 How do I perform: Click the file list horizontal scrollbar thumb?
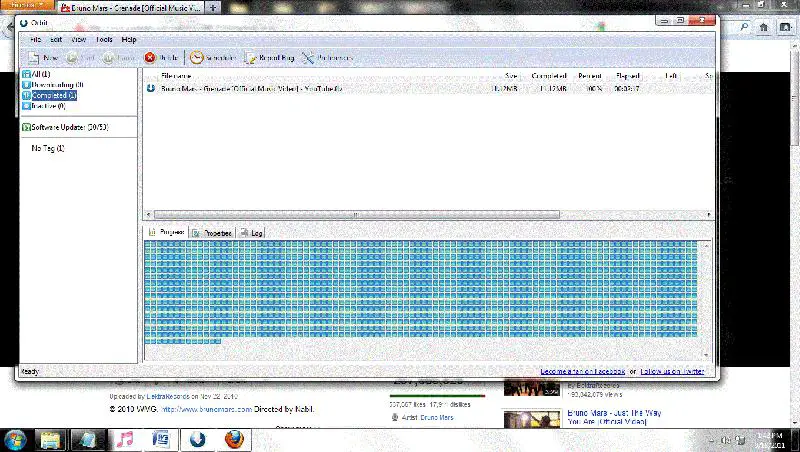click(357, 215)
